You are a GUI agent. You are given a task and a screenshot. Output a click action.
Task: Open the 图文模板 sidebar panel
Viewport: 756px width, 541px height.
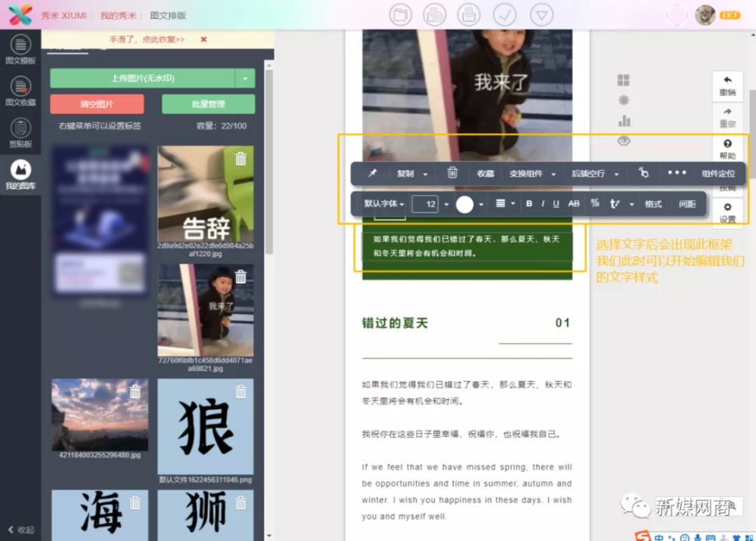tap(20, 50)
